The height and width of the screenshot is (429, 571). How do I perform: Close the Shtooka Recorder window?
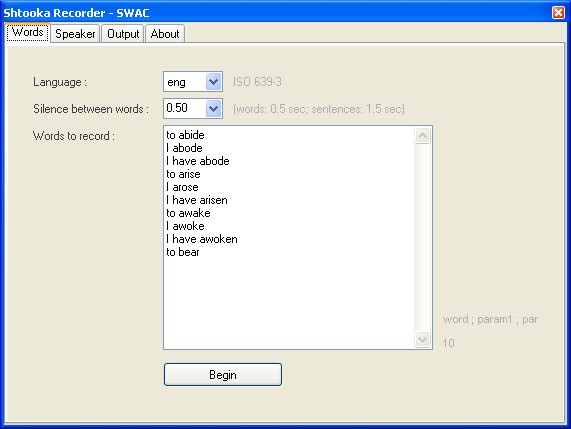558,13
